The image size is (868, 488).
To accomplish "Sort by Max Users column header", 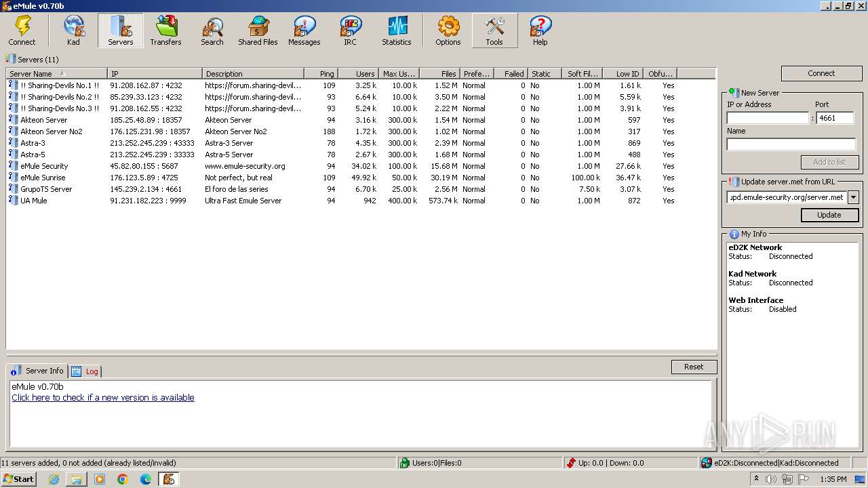I will tap(399, 73).
